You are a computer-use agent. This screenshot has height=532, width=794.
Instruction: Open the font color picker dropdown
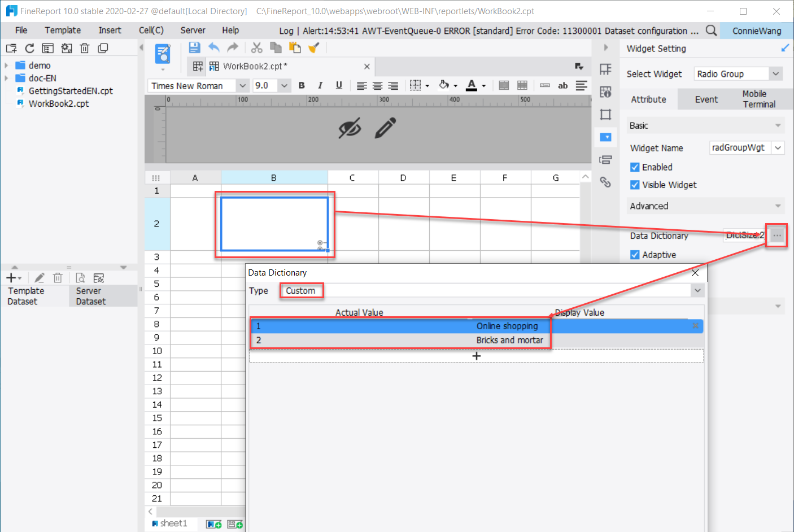[482, 85]
